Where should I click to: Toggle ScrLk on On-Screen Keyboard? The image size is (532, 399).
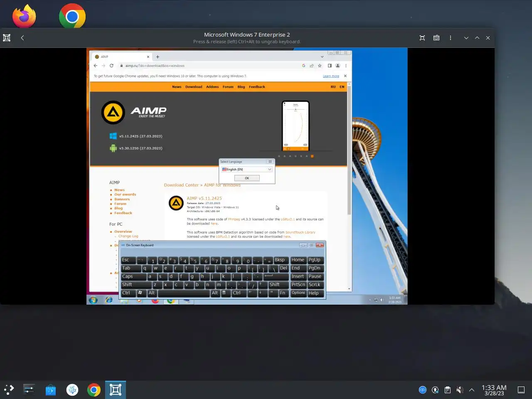[315, 285]
